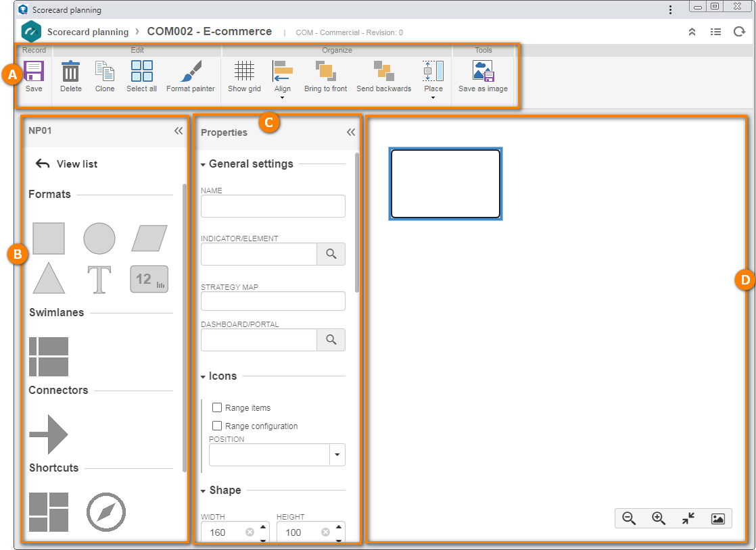This screenshot has width=756, height=550.
Task: Choose the compass shortcut element
Action: coord(106,512)
